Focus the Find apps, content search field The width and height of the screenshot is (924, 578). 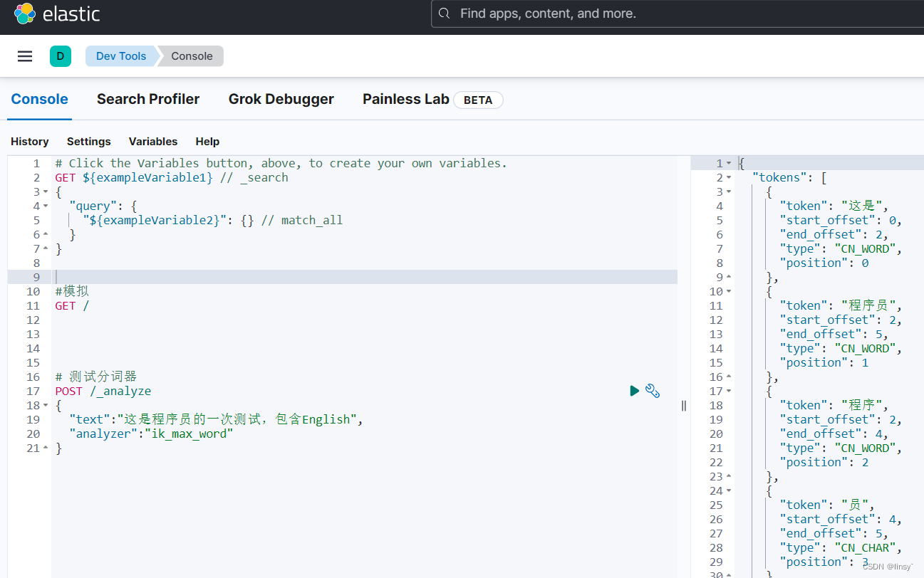pos(678,14)
